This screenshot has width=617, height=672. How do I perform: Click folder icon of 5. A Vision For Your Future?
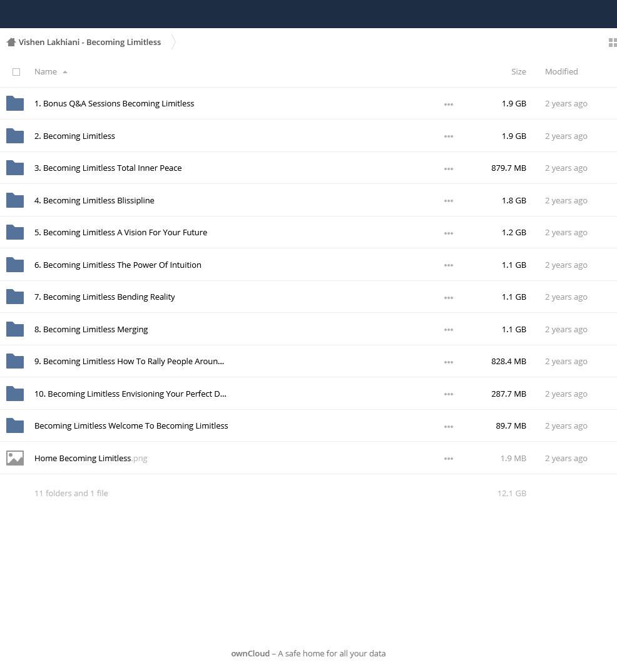click(15, 232)
